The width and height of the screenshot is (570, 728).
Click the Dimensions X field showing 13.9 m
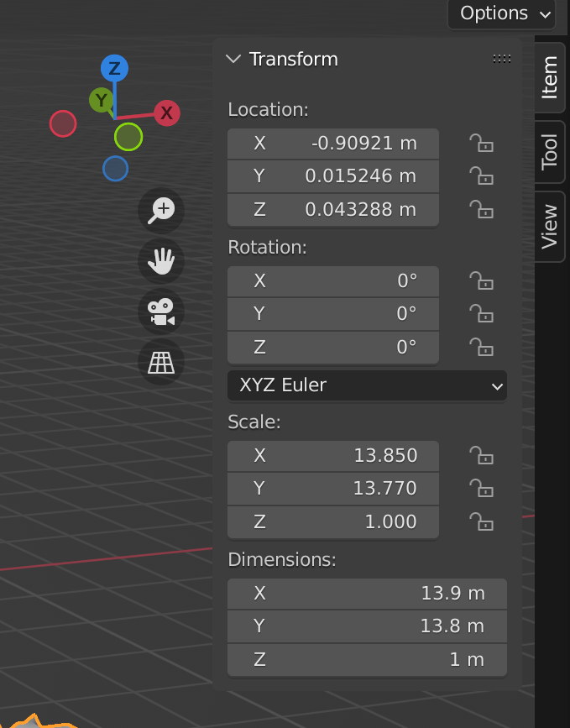click(367, 593)
